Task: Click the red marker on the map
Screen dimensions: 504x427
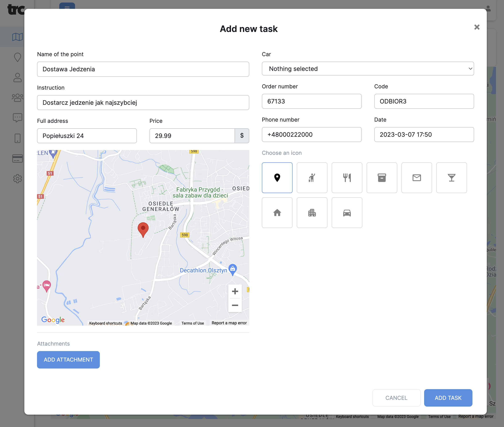Action: tap(143, 229)
